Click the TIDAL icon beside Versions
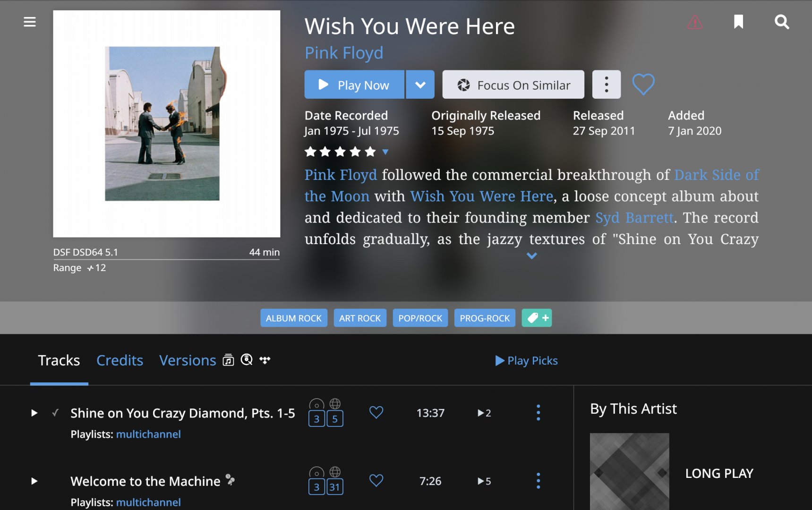The height and width of the screenshot is (510, 812). click(x=265, y=360)
